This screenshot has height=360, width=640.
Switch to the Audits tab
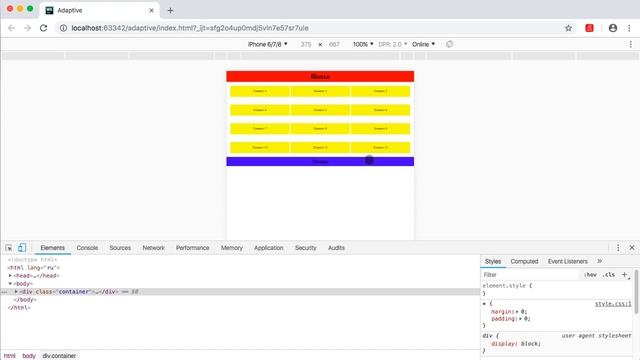(x=336, y=248)
